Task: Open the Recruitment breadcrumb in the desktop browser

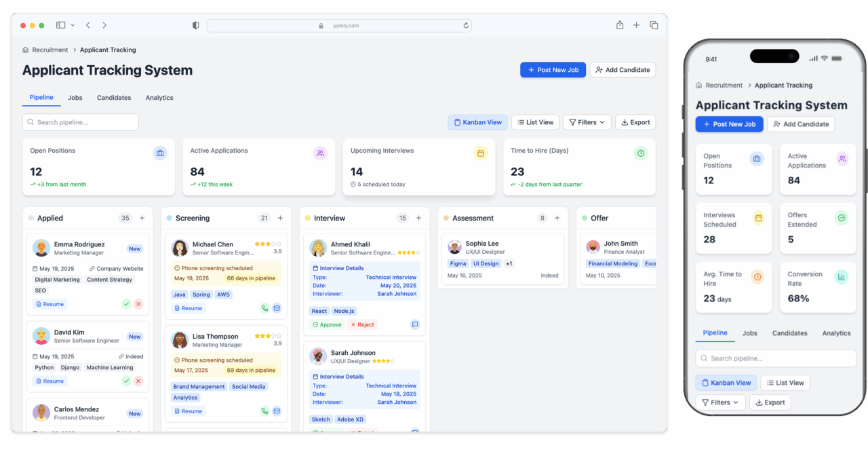Action: (x=50, y=50)
